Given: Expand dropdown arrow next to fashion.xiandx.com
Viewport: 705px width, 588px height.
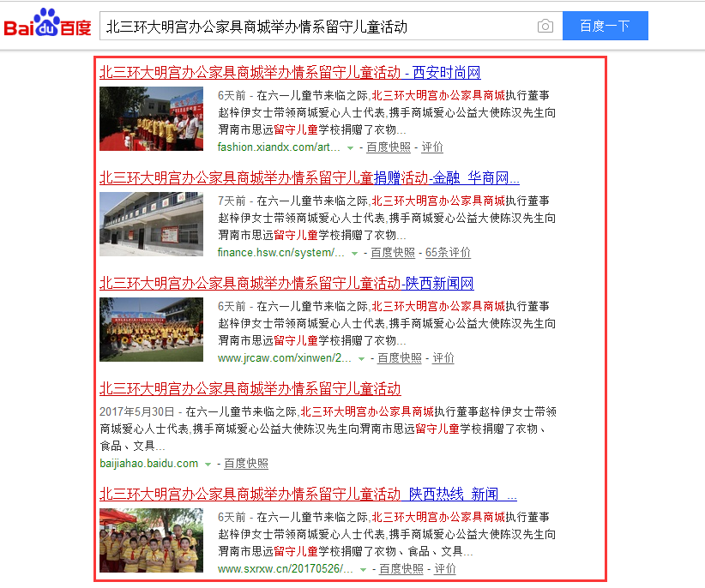Looking at the screenshot, I should point(350,147).
